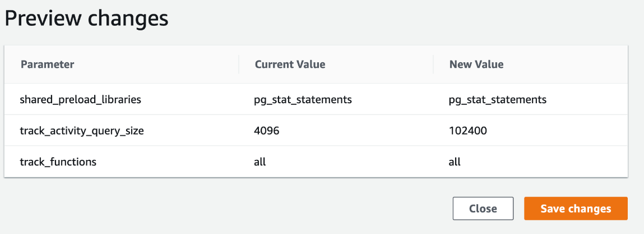This screenshot has width=644, height=234.
Task: Click divider between Parameter and Current Value headers
Action: click(239, 65)
